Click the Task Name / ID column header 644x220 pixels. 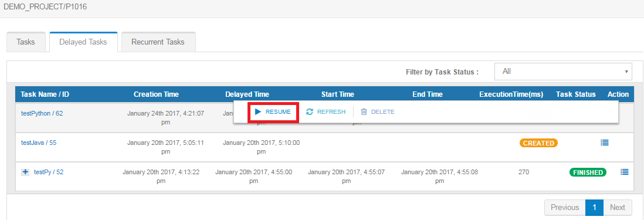pos(45,94)
